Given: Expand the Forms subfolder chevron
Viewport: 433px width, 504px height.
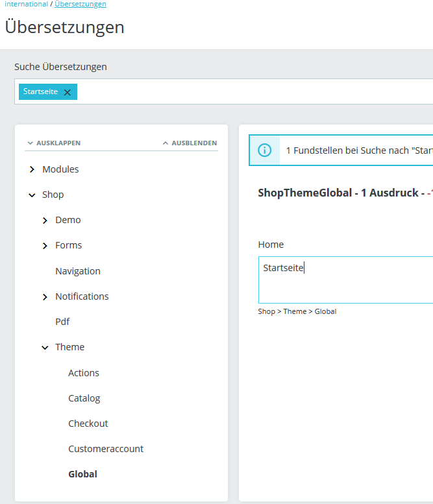Looking at the screenshot, I should [x=45, y=246].
